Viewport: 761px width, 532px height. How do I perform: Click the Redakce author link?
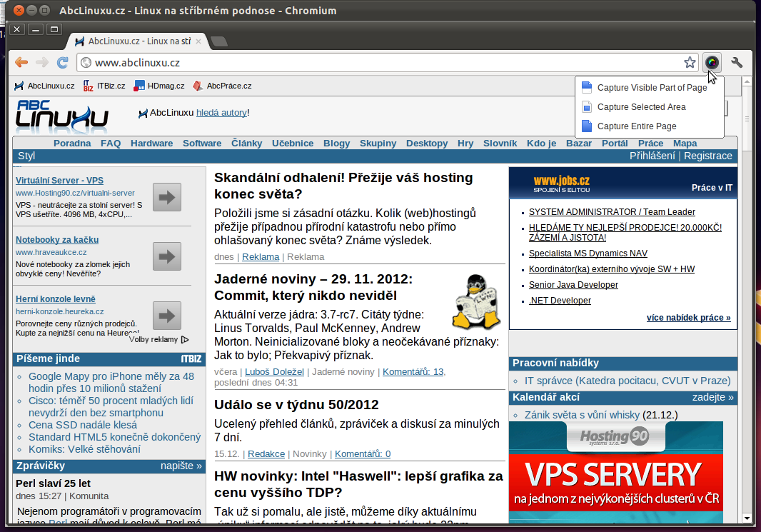coord(266,454)
